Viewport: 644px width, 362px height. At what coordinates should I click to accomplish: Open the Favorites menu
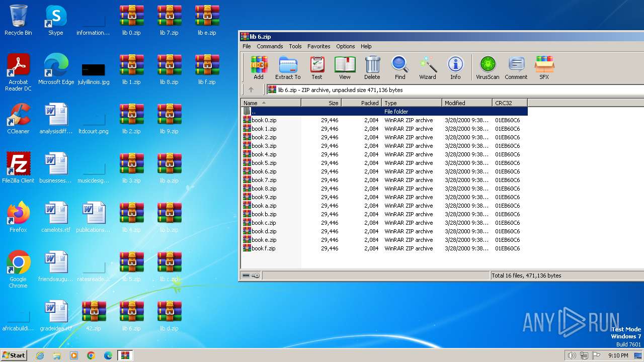(319, 46)
